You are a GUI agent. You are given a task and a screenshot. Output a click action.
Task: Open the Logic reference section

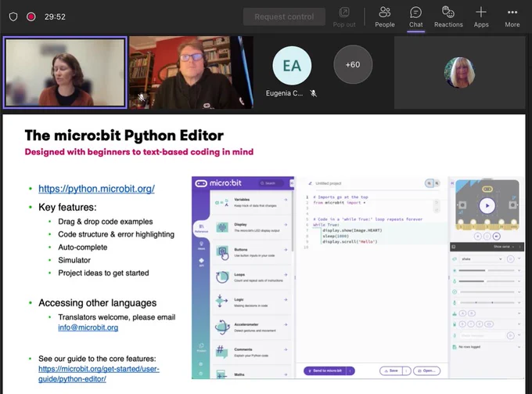[x=251, y=302]
